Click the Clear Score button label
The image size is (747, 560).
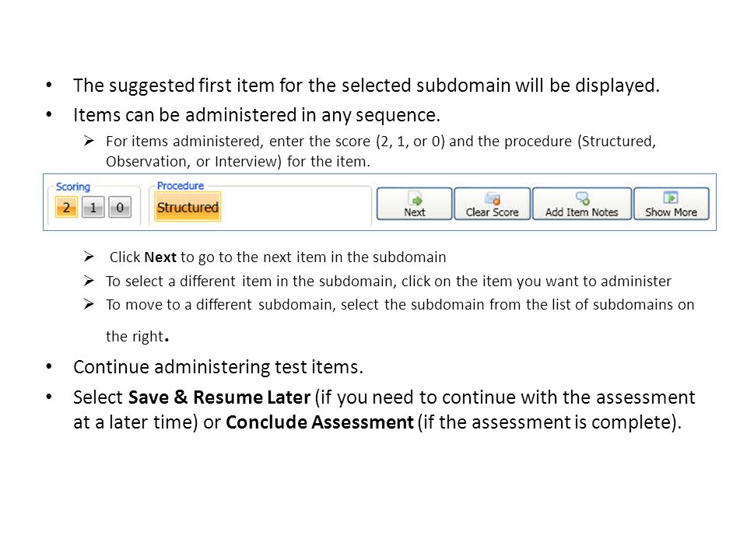[x=492, y=212]
